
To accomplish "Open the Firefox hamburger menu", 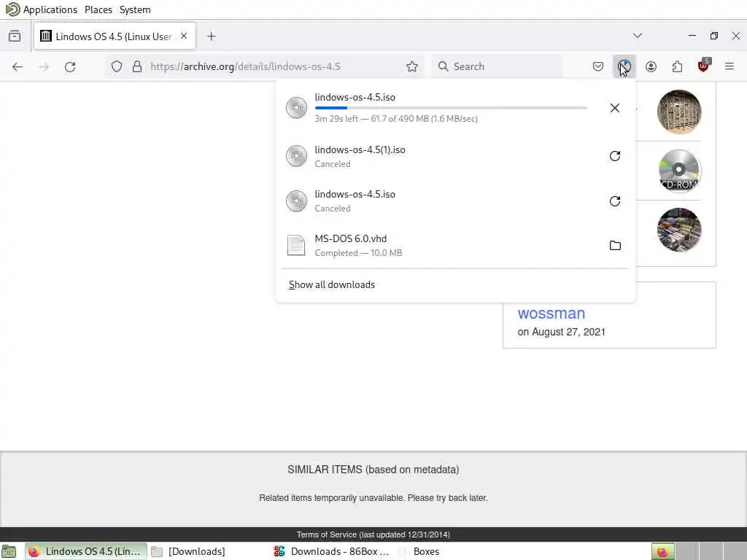I will pos(729,66).
